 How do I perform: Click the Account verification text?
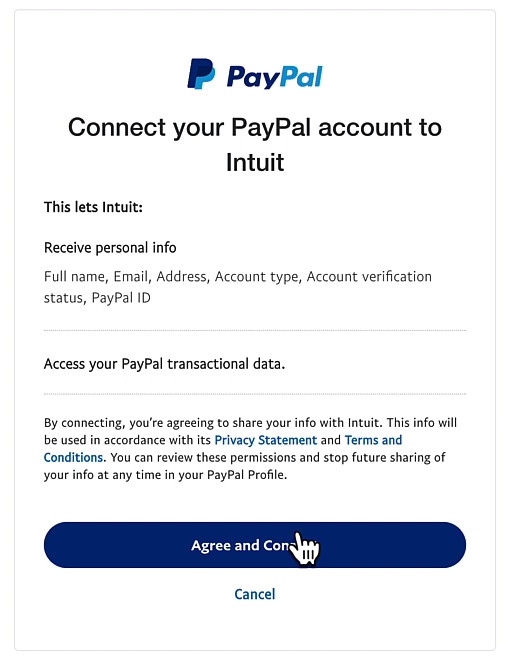pyautogui.click(x=369, y=277)
